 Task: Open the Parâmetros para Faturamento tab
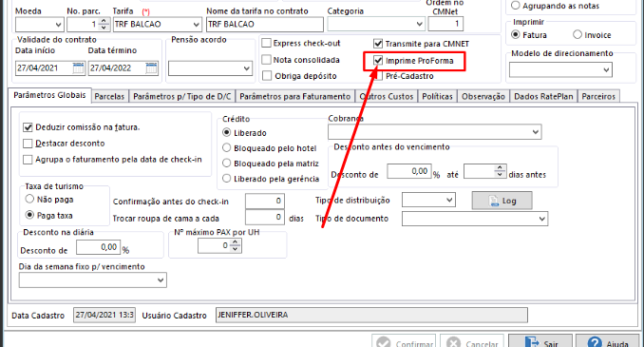(294, 97)
